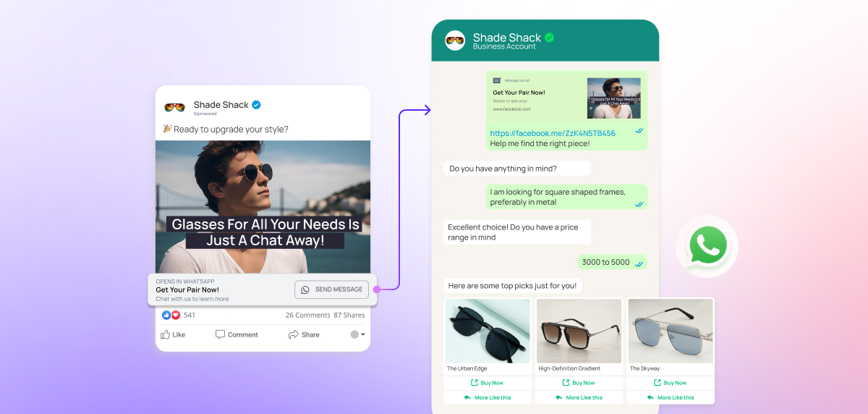The height and width of the screenshot is (414, 868).
Task: Click Shade Shack sunglasses avatar in Facebook ad
Action: [x=174, y=108]
